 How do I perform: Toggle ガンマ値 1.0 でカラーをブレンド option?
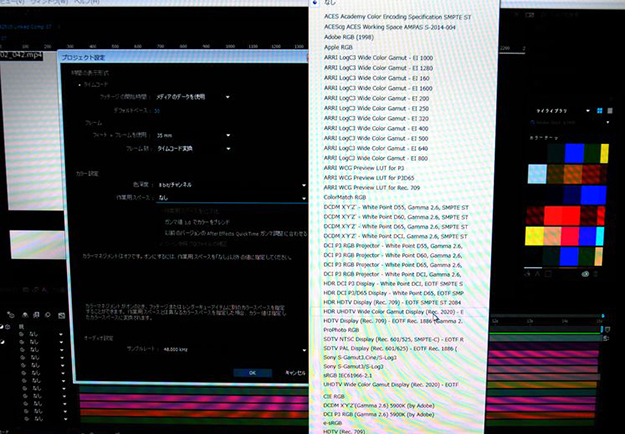click(x=197, y=222)
